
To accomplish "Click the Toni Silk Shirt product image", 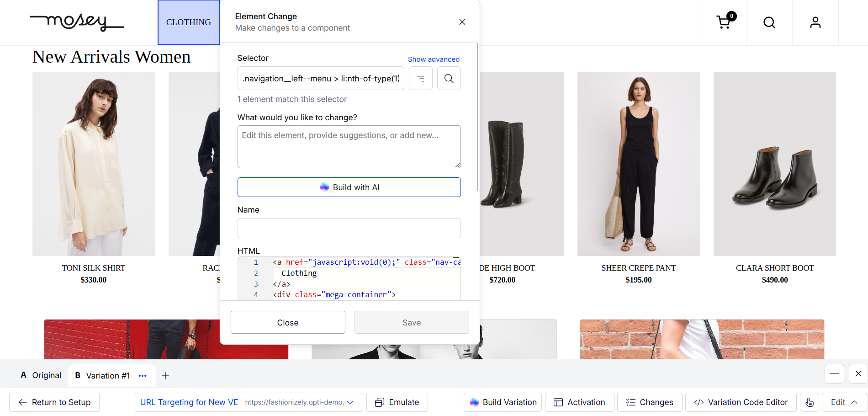I will click(93, 164).
